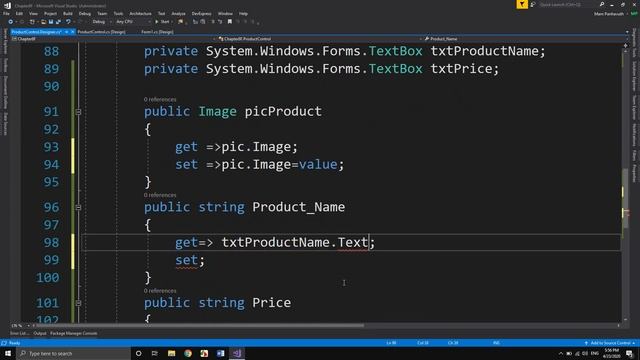Click 'txtPrice' on line 89
Viewport: 640px width, 360px height.
461,69
